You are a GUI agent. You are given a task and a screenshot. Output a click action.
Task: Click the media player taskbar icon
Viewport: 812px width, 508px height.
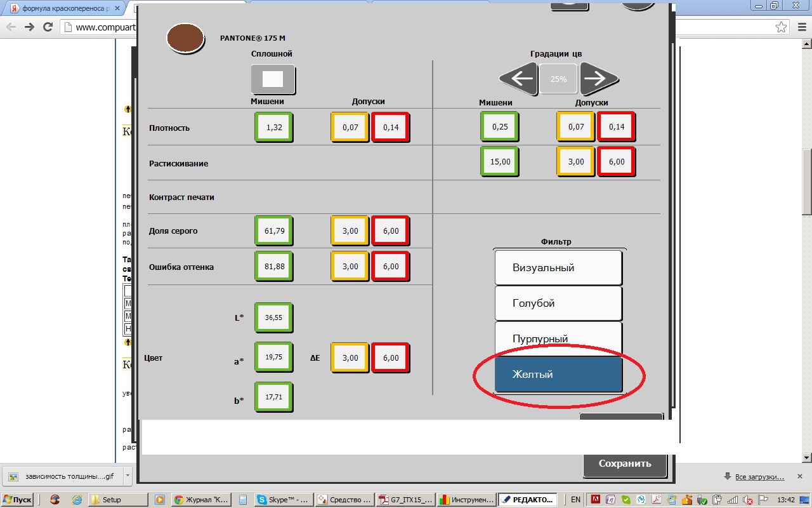coord(159,500)
